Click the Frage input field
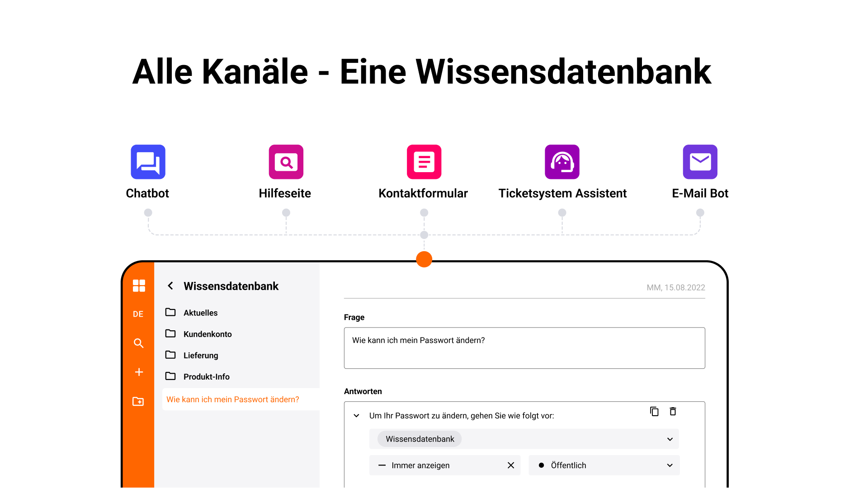 [524, 348]
